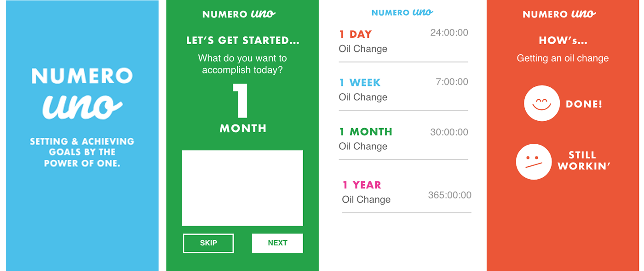Open the 1 DAY Oil Change goal

click(x=403, y=42)
